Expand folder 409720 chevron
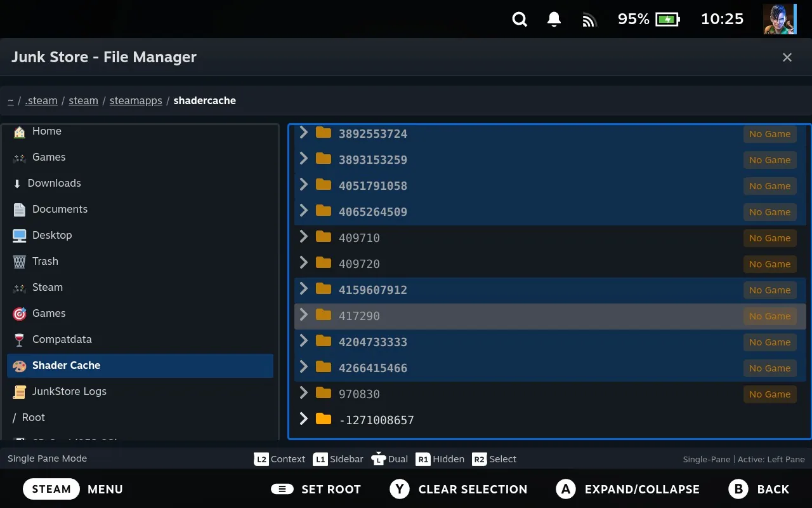The width and height of the screenshot is (812, 508). (x=304, y=262)
